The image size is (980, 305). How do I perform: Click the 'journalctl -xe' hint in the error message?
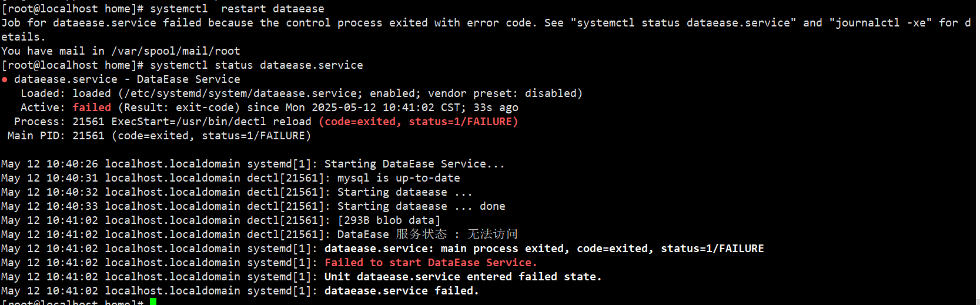881,23
